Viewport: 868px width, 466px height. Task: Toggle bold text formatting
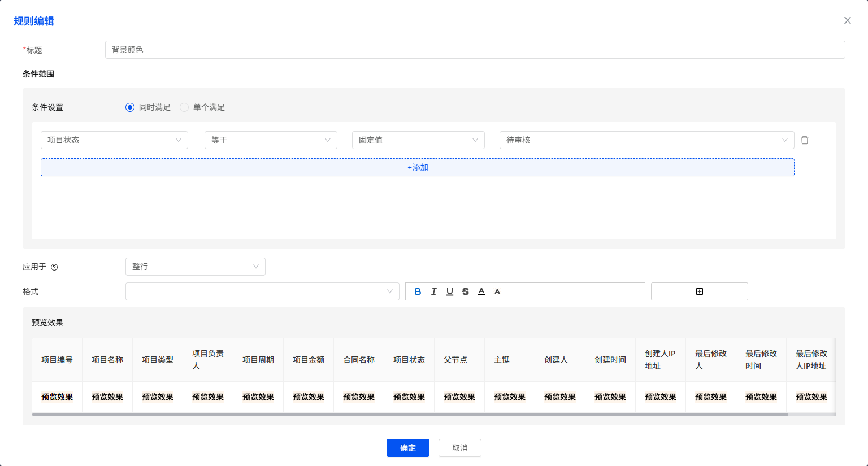point(418,291)
